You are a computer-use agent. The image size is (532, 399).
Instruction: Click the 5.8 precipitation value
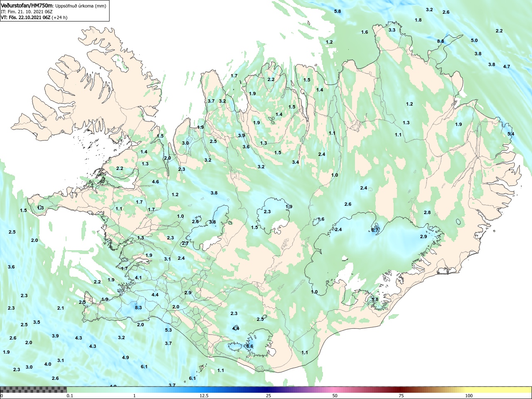(337, 11)
